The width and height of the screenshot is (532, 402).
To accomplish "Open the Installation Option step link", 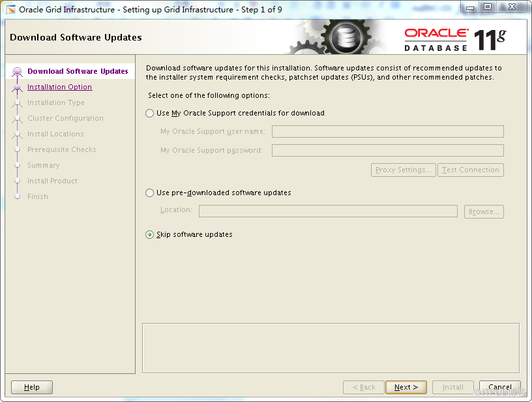I will tap(60, 87).
